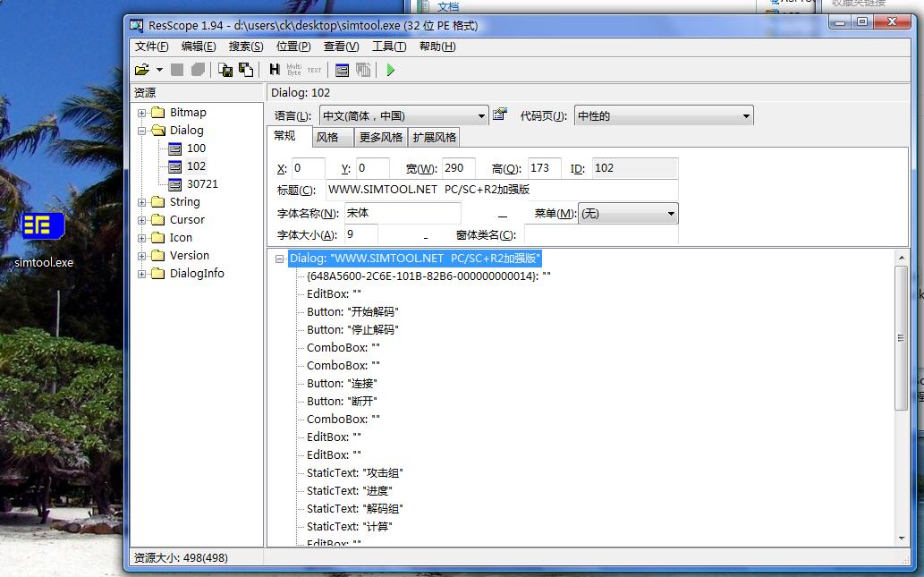Click the control list scrollbar down arrow
Viewport: 924px width, 577px height.
901,539
